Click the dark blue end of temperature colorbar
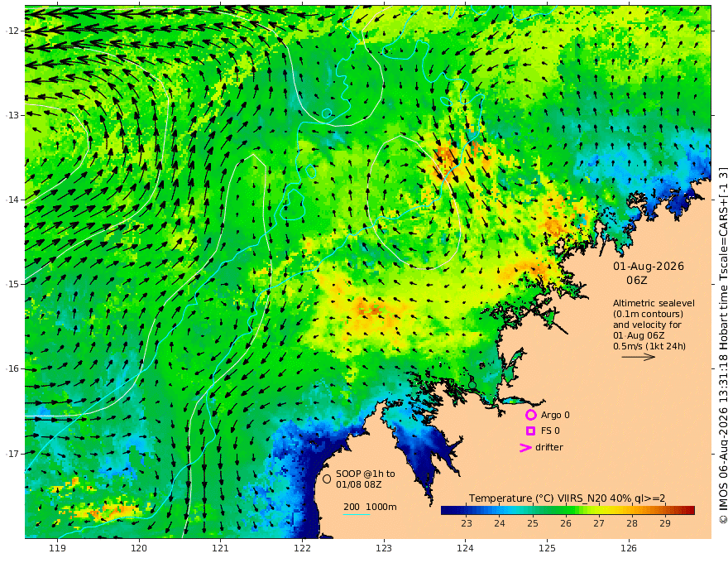Screen dimensions: 728x563 click(x=446, y=511)
